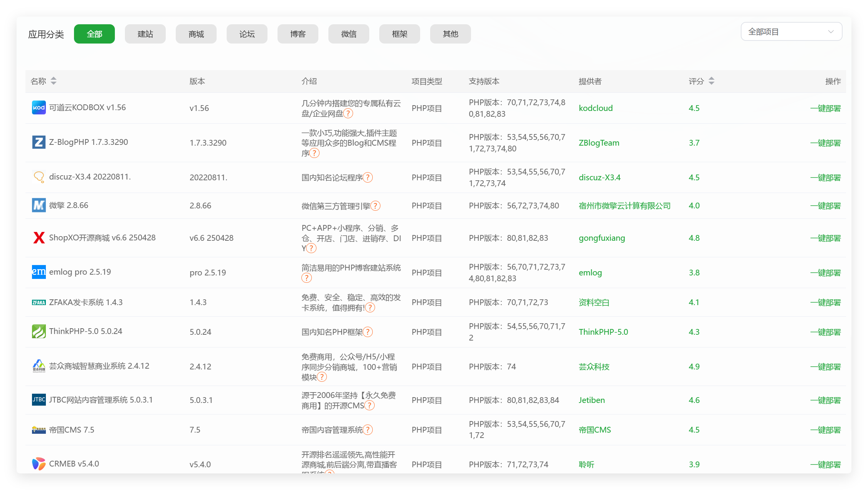The height and width of the screenshot is (490, 868).
Task: Select the 全部 category tab
Action: pyautogui.click(x=94, y=34)
